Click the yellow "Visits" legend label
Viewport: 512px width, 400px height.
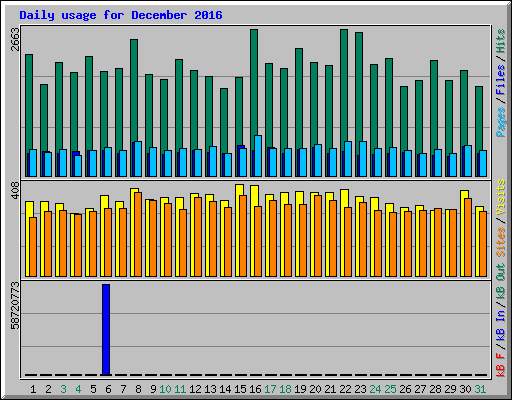click(501, 198)
